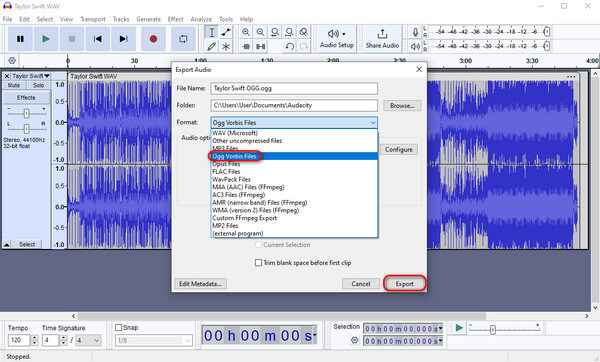Click the Zoom In magnifier
The image size is (600, 362).
click(246, 32)
